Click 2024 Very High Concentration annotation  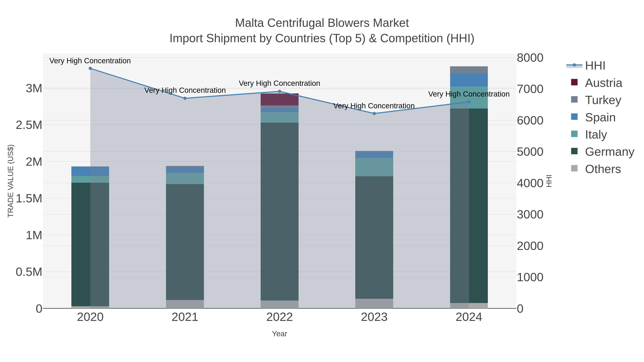pyautogui.click(x=469, y=94)
